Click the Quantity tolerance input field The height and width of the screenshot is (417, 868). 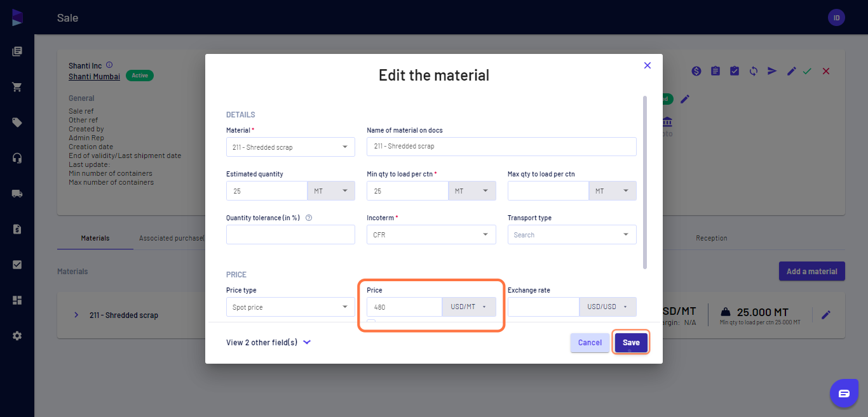point(290,234)
